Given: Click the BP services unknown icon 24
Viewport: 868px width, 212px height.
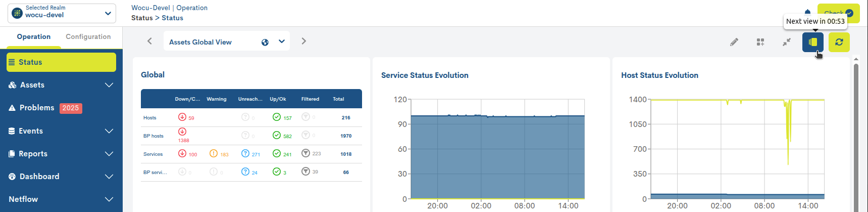Looking at the screenshot, I should tap(245, 172).
